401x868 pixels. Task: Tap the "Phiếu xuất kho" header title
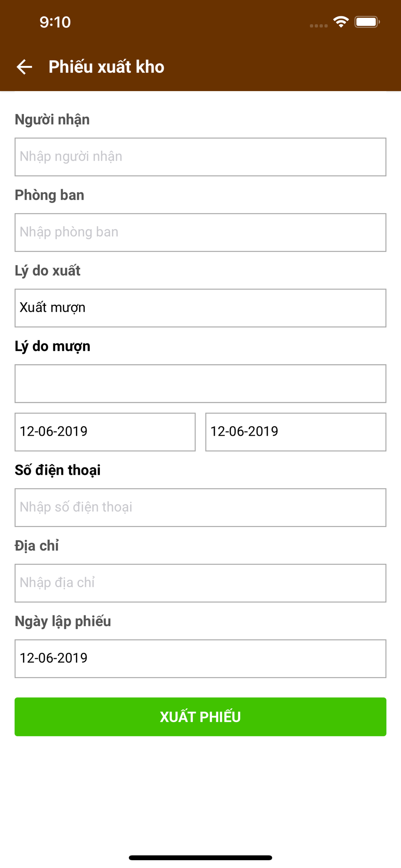[106, 67]
